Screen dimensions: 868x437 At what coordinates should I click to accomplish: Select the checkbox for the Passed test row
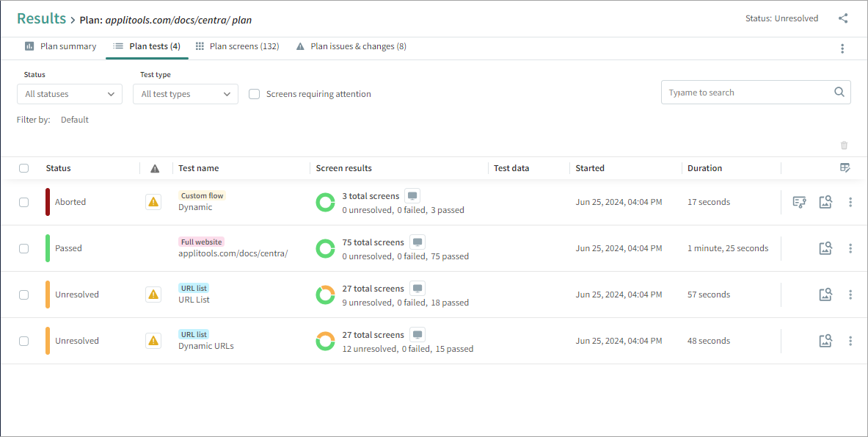pyautogui.click(x=23, y=248)
